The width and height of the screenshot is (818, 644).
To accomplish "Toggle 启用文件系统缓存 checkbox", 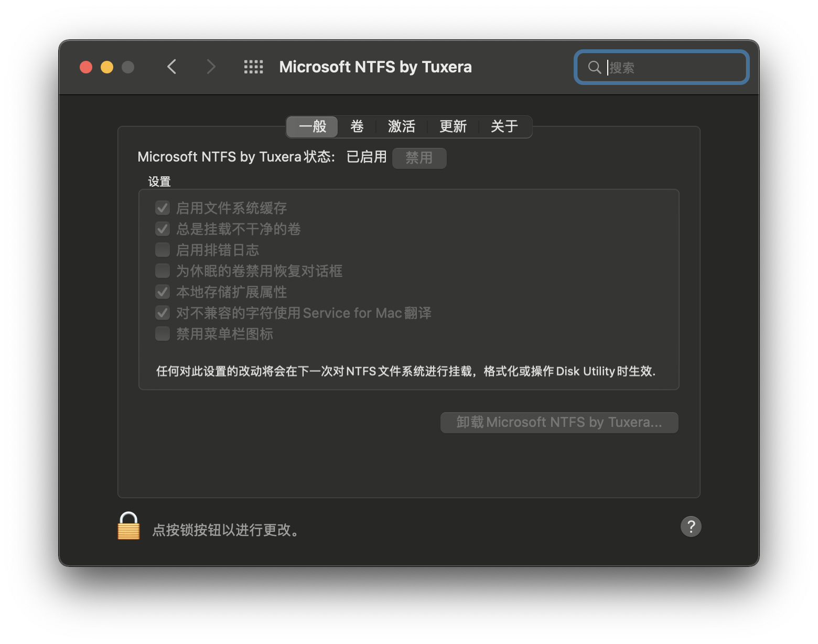I will [163, 208].
